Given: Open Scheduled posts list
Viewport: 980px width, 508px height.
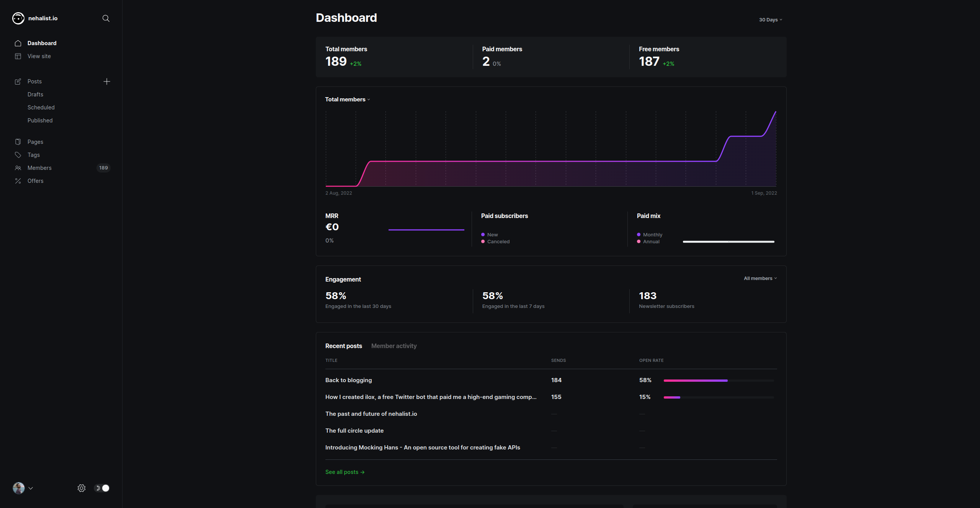Looking at the screenshot, I should pos(41,107).
